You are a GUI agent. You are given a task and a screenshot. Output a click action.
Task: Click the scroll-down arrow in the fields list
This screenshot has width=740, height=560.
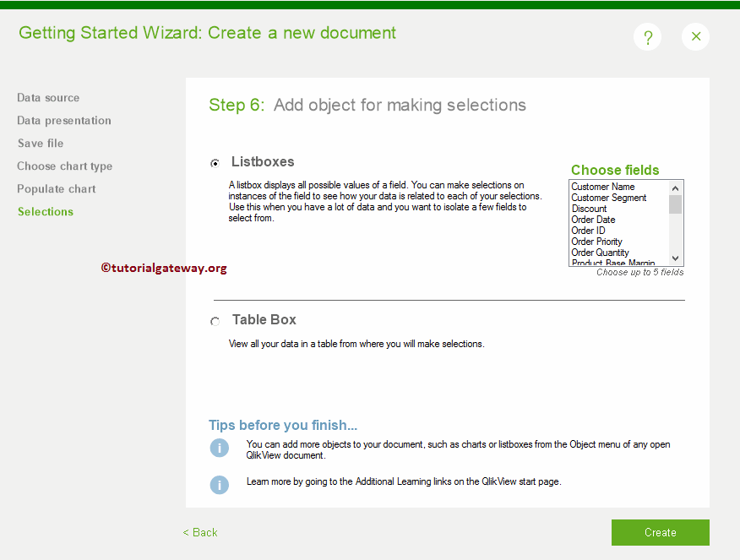click(675, 258)
